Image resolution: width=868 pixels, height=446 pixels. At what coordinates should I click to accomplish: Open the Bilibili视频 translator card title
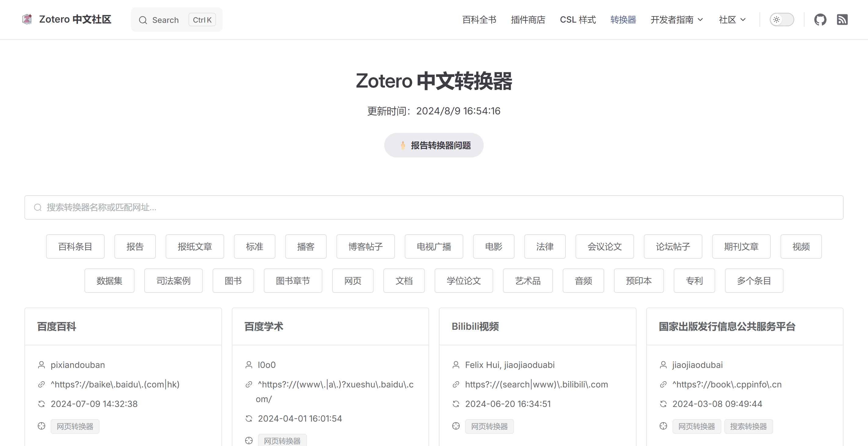[x=475, y=326]
